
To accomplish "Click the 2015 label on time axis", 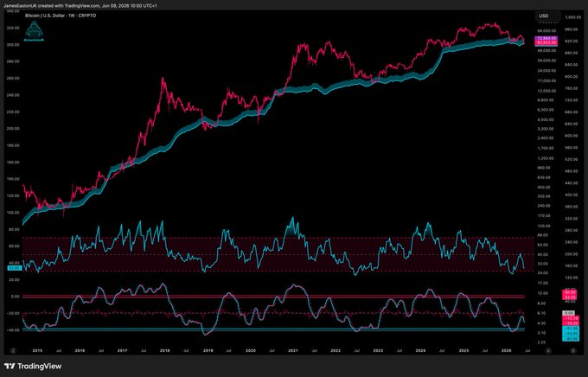I will pyautogui.click(x=37, y=351).
